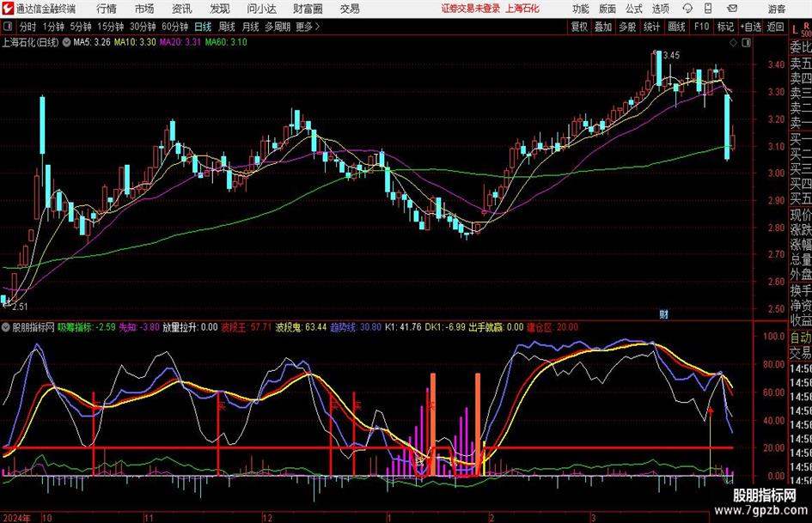
Task: Add stock via +自选 button
Action: pyautogui.click(x=751, y=27)
